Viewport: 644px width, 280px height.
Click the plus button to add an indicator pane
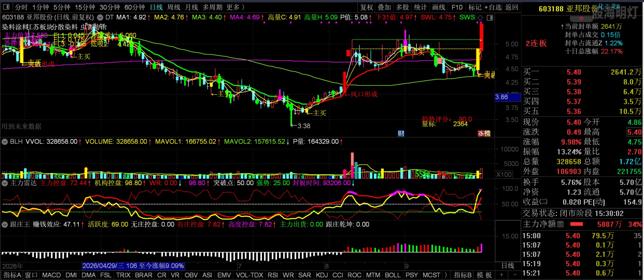point(501,275)
